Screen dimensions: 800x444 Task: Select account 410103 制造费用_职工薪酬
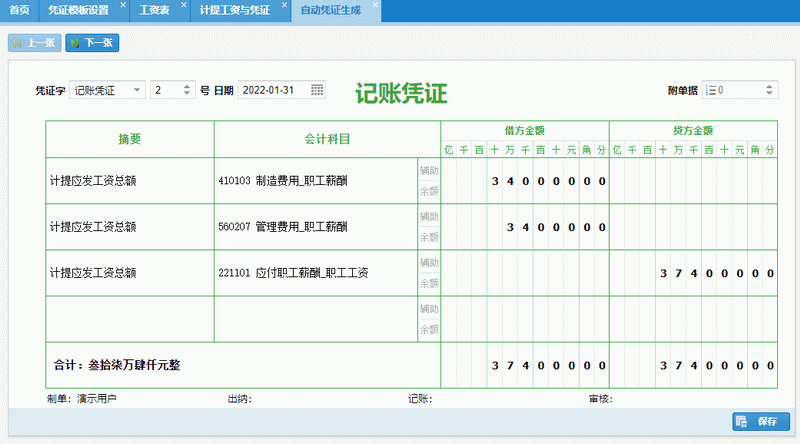click(316, 181)
